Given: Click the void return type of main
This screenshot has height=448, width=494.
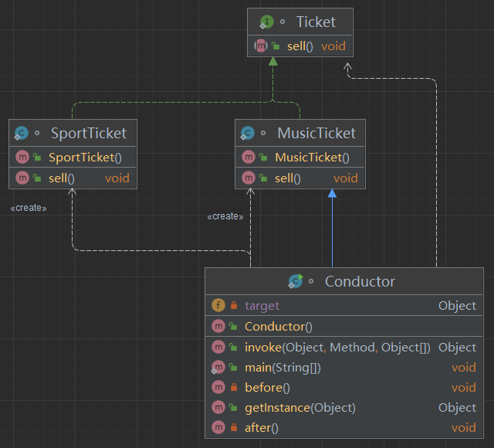Looking at the screenshot, I should click(464, 368).
